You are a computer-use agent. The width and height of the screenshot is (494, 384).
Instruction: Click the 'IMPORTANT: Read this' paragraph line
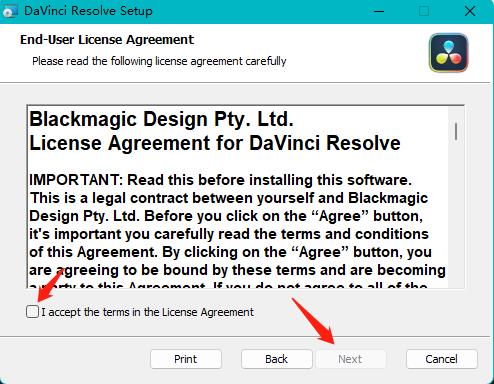click(x=220, y=180)
